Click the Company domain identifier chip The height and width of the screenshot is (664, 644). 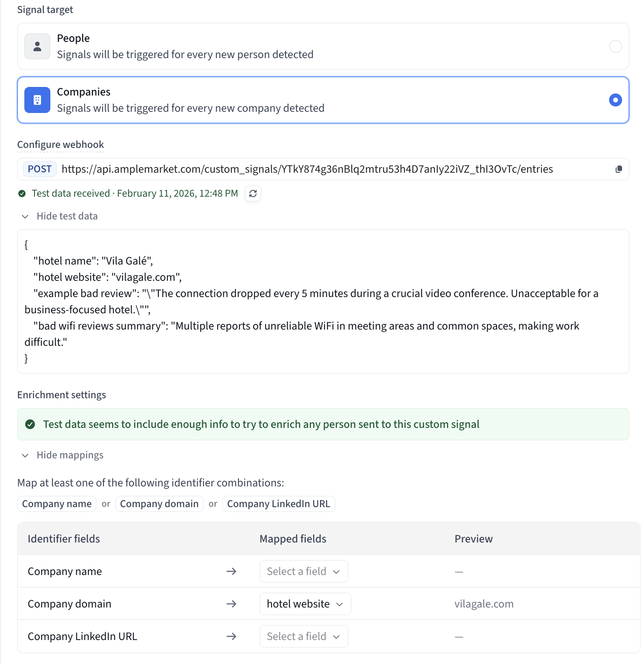pos(159,504)
